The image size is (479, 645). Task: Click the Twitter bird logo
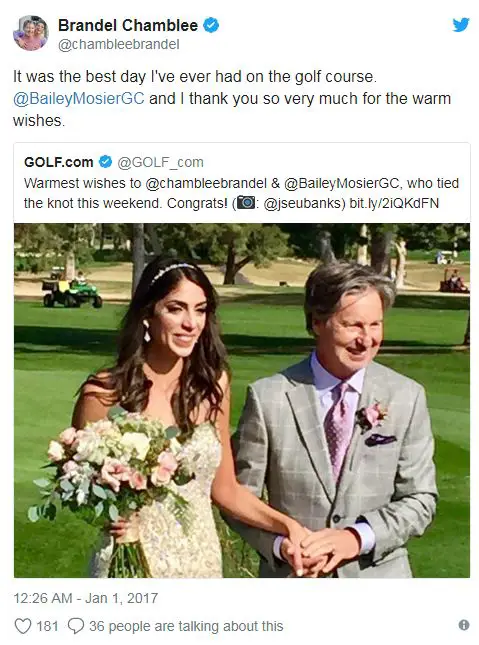(x=461, y=25)
